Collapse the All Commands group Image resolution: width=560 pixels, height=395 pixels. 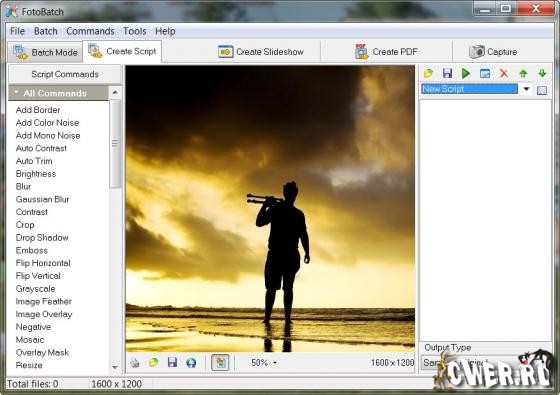point(16,93)
